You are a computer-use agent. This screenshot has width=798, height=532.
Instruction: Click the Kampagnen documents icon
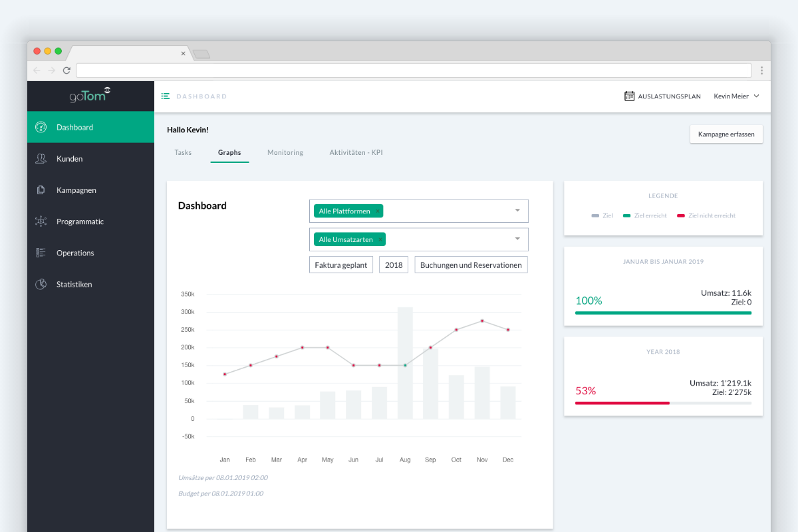click(x=41, y=190)
